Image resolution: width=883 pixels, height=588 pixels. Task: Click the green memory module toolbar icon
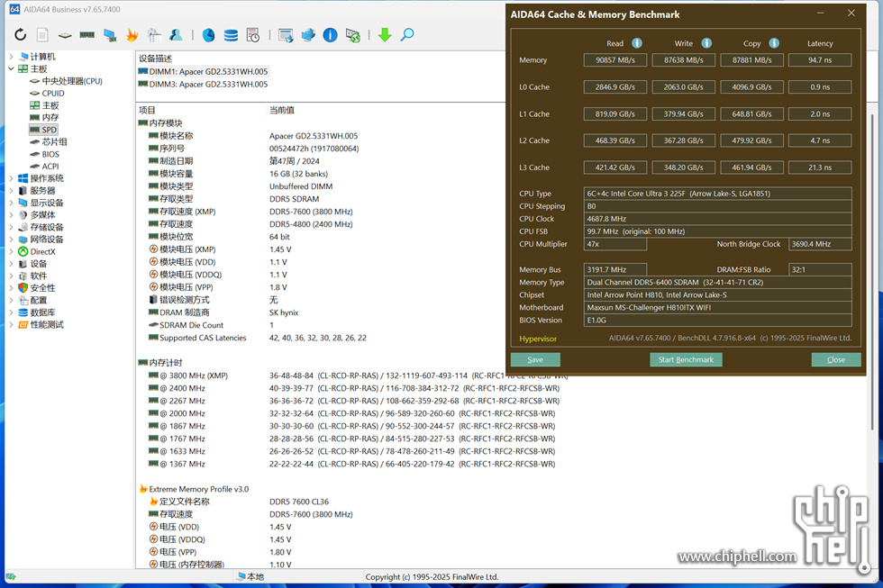[x=86, y=35]
